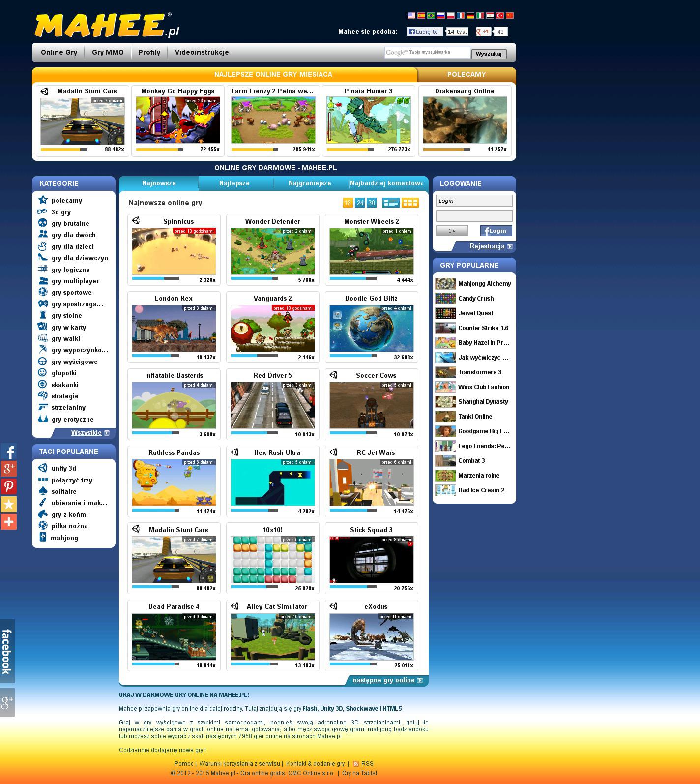Screen dimensions: 700x784
Task: Open the Gry MMO menu item
Action: tap(108, 53)
